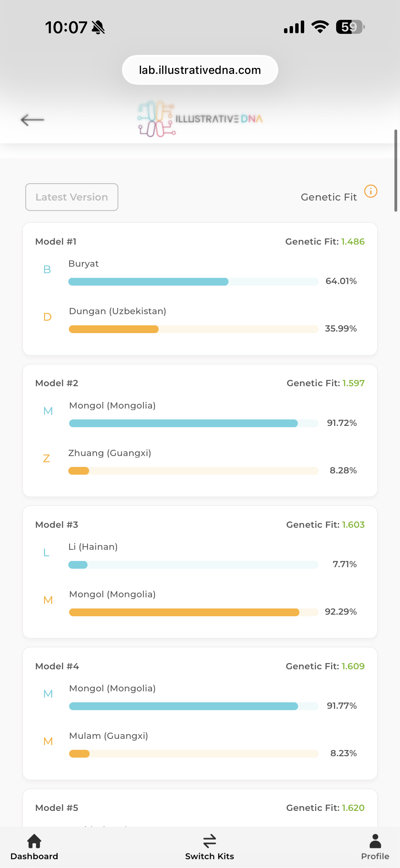The image size is (400, 868).
Task: Tap the Switch Kits arrows icon
Action: 209,841
